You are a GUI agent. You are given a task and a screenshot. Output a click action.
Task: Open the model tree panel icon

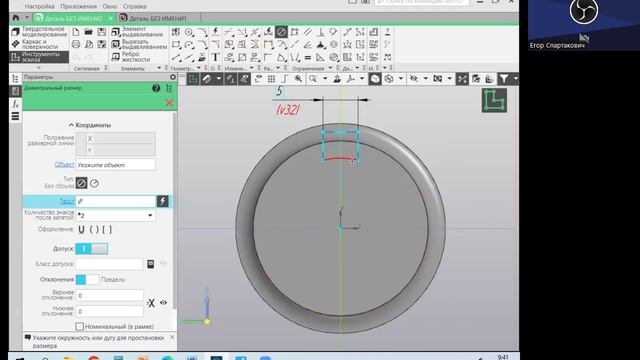point(15,78)
